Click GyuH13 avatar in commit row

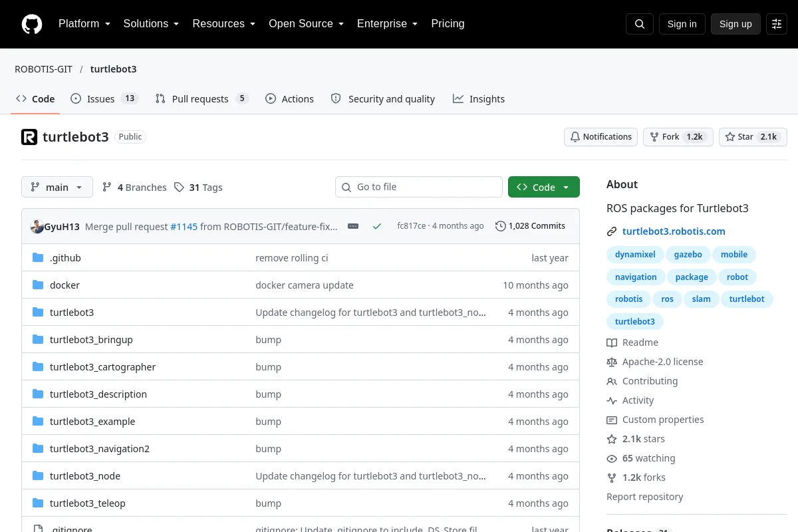click(x=37, y=226)
